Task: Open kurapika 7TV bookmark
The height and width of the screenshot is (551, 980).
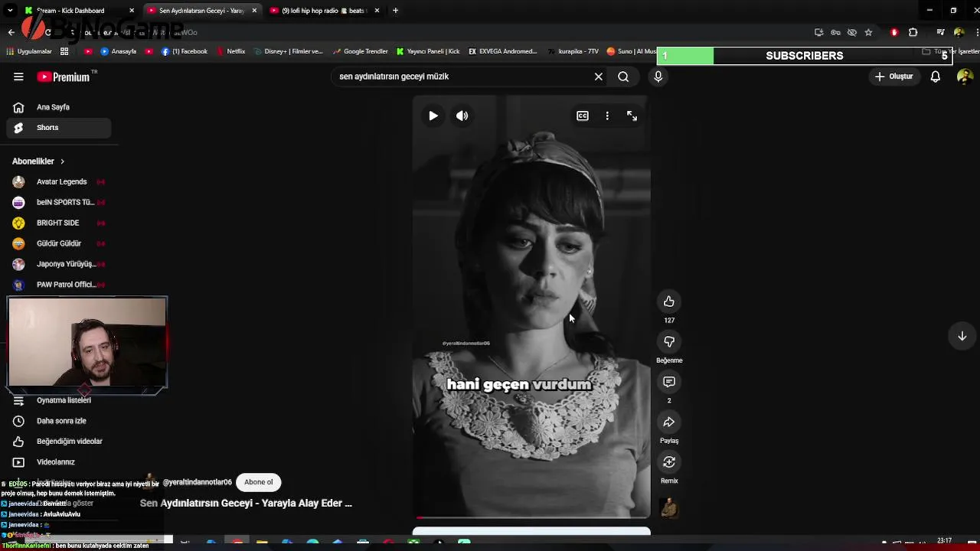Action: [573, 51]
